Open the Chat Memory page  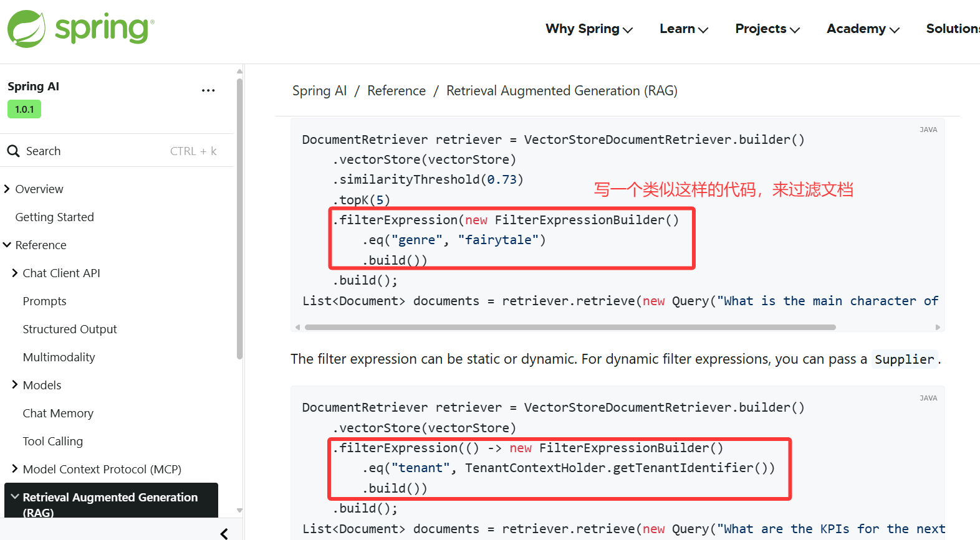pyautogui.click(x=58, y=413)
